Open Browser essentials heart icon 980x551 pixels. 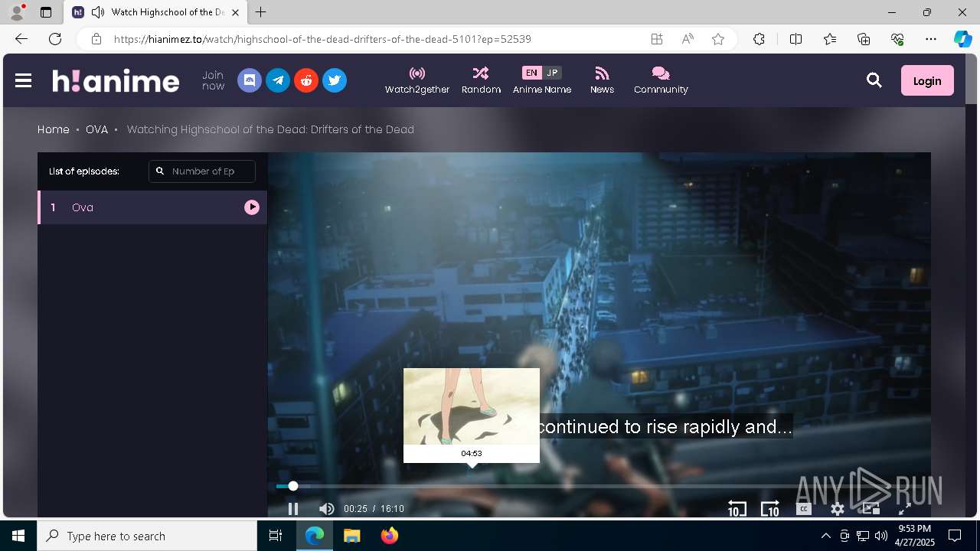(897, 39)
